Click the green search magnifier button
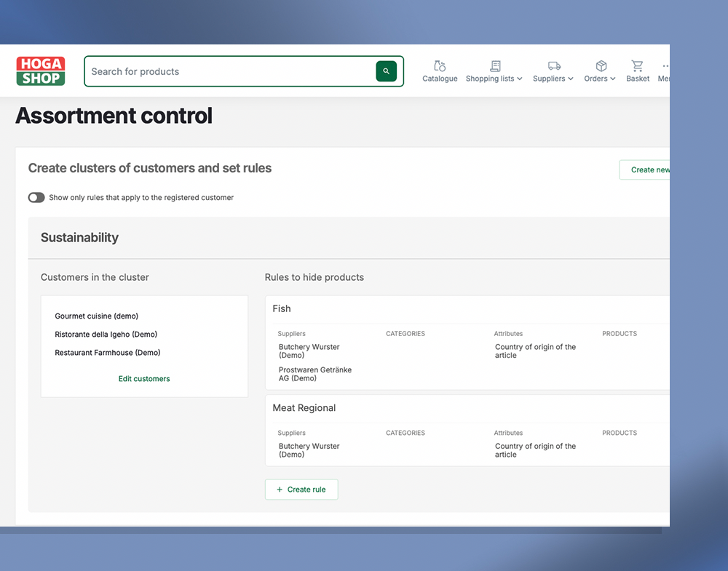Image resolution: width=728 pixels, height=571 pixels. click(x=386, y=71)
